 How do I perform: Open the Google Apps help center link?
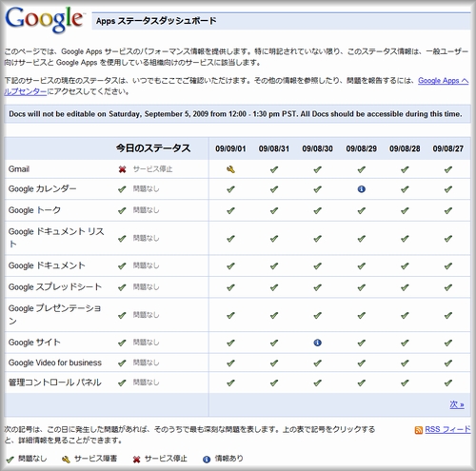point(443,81)
